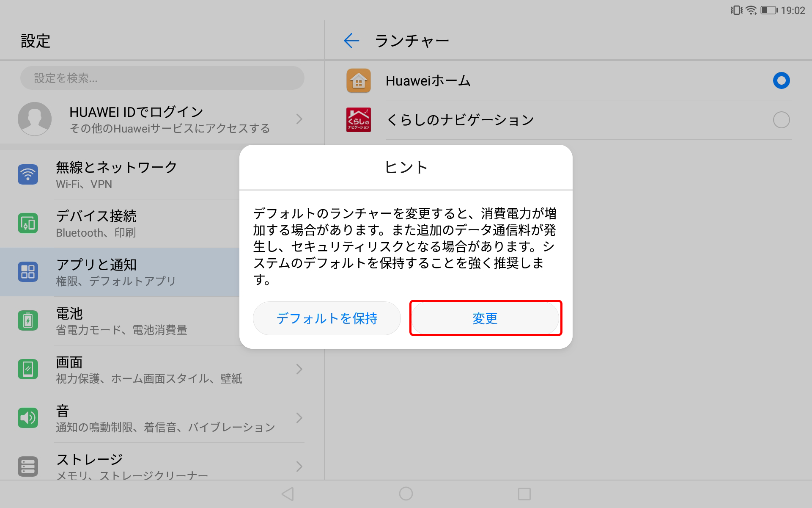This screenshot has height=508, width=812.
Task: Tap その他のHuaweiサービスにアクセスする subtitle
Action: click(x=170, y=128)
